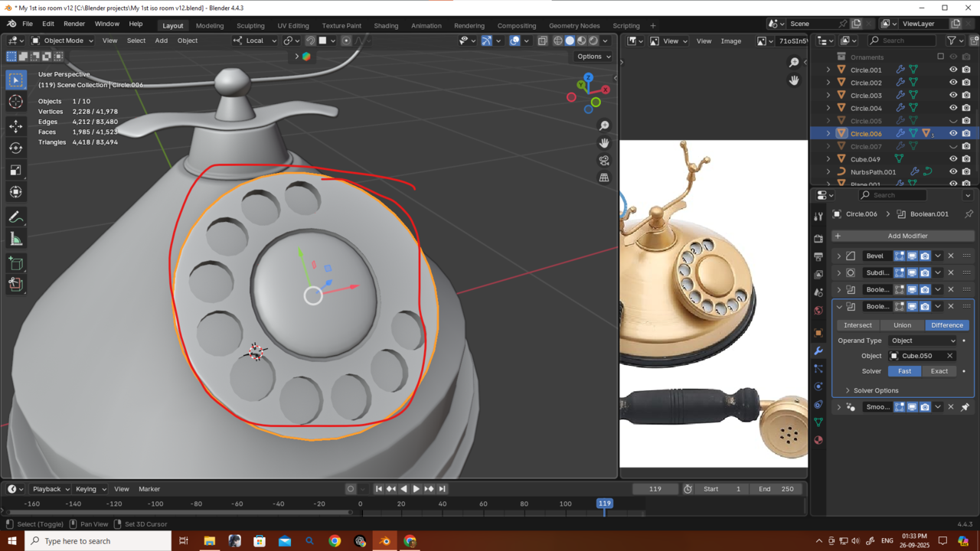This screenshot has height=551, width=980.
Task: Toggle camera view in 3D viewport
Action: tap(604, 160)
